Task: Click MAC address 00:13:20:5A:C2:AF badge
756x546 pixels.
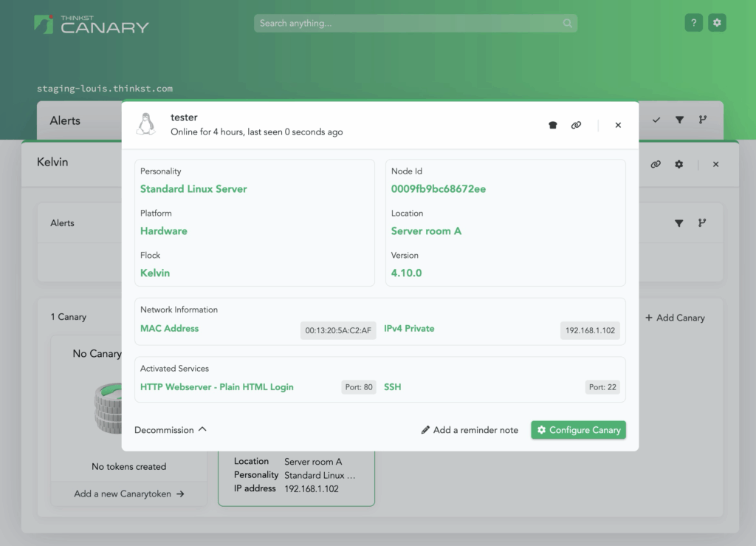Action: pos(338,330)
